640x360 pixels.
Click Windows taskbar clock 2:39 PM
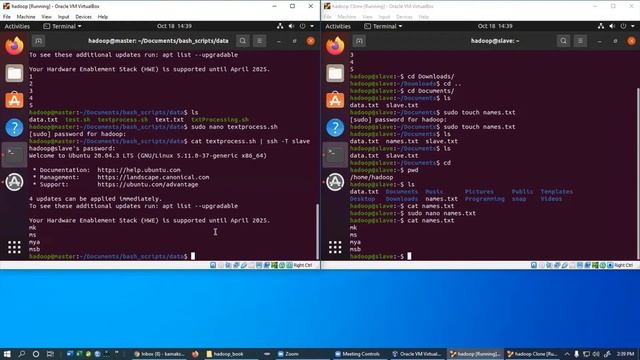tap(626, 354)
